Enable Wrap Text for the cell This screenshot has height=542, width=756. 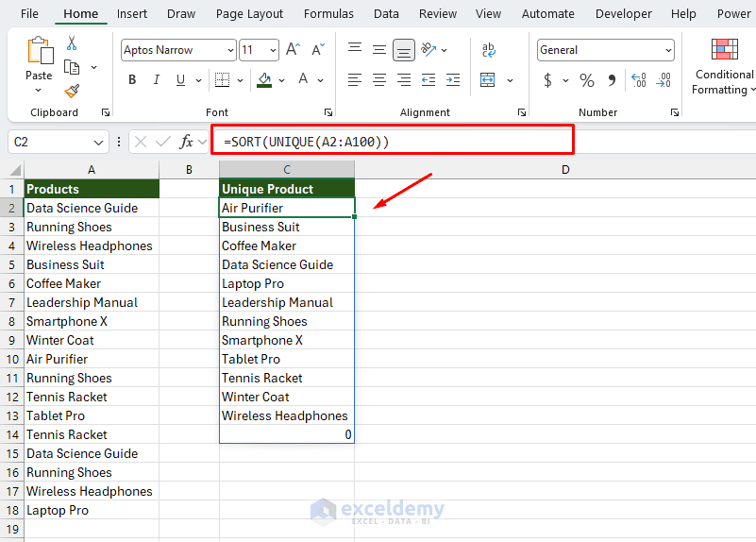pyautogui.click(x=488, y=50)
